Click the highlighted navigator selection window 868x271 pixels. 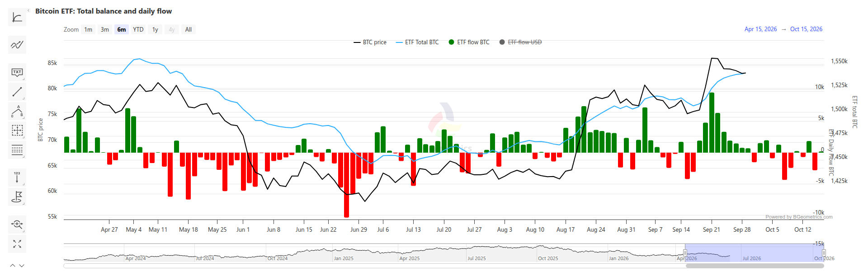pyautogui.click(x=754, y=252)
